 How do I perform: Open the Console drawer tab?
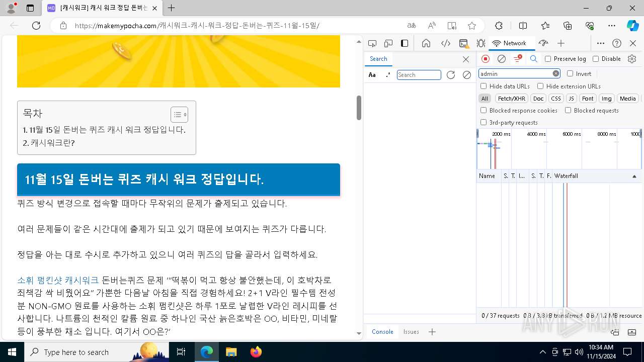pos(382,332)
